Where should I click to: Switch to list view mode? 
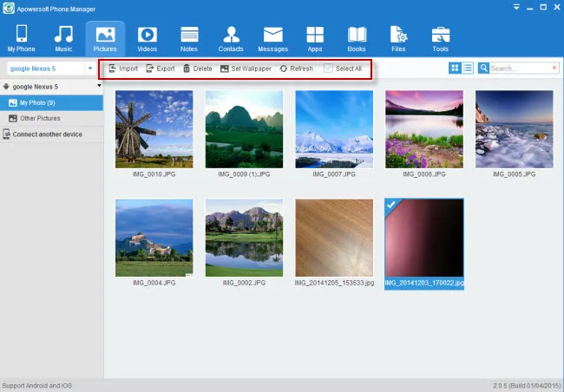pos(467,68)
